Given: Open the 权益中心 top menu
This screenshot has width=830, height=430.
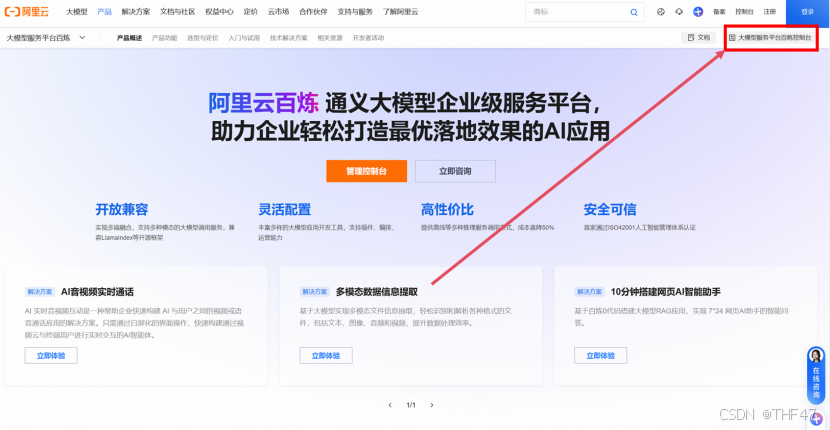Looking at the screenshot, I should click(220, 12).
